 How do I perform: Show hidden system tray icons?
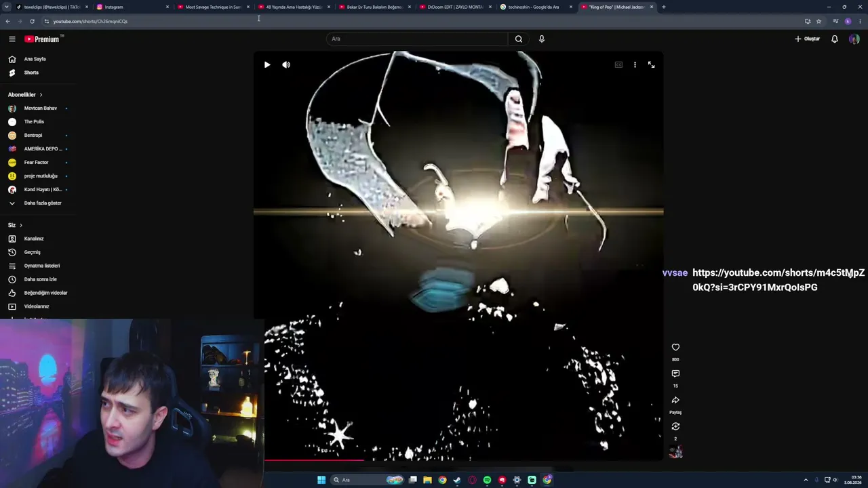(x=806, y=480)
